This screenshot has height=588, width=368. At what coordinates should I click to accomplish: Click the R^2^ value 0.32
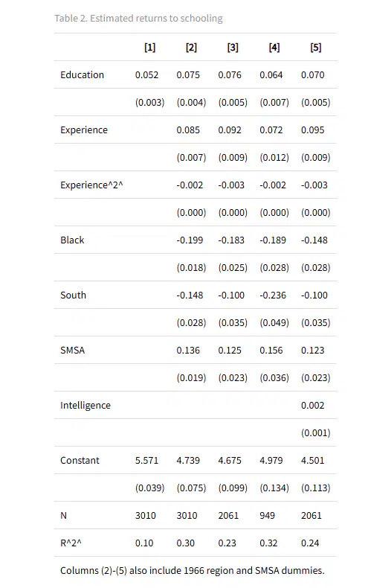pyautogui.click(x=268, y=543)
